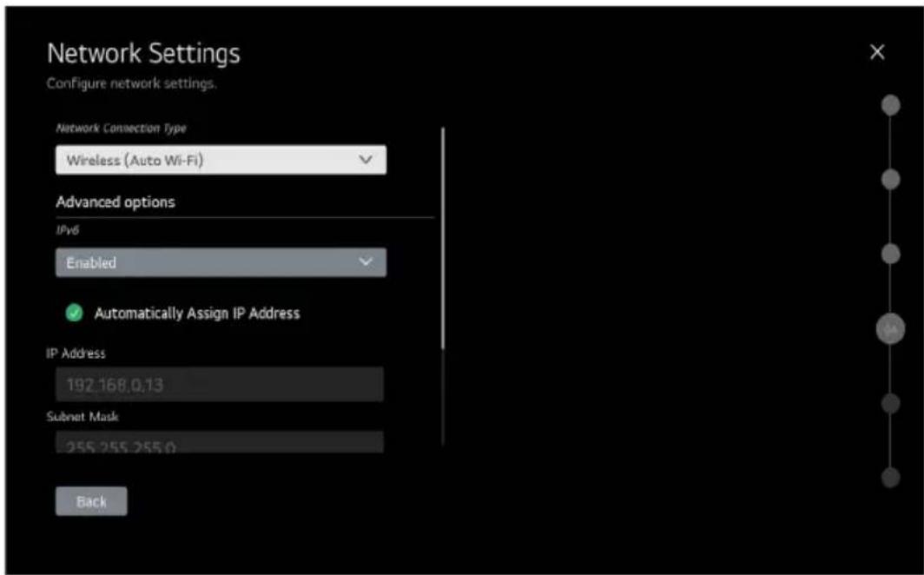
Task: Click the vertical scrollbar of settings list
Action: click(x=443, y=239)
